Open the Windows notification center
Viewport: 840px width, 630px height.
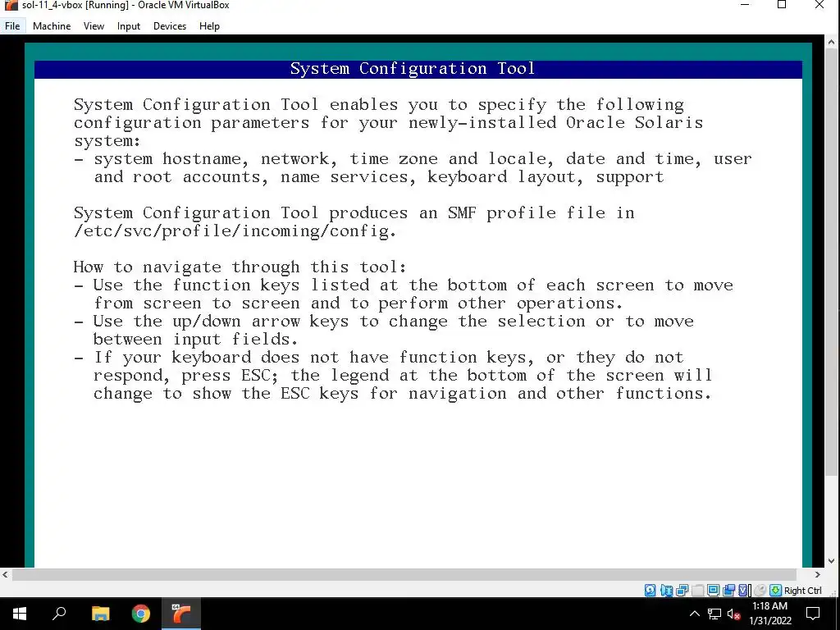pyautogui.click(x=813, y=614)
